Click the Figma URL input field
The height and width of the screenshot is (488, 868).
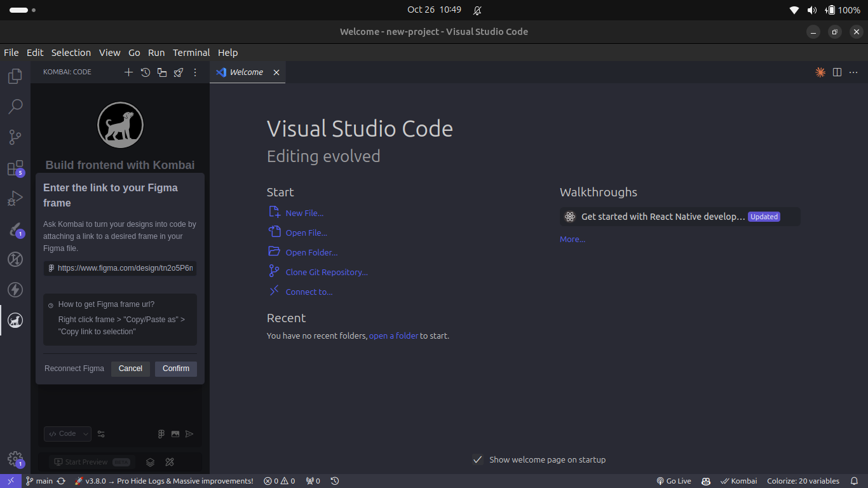pyautogui.click(x=120, y=268)
